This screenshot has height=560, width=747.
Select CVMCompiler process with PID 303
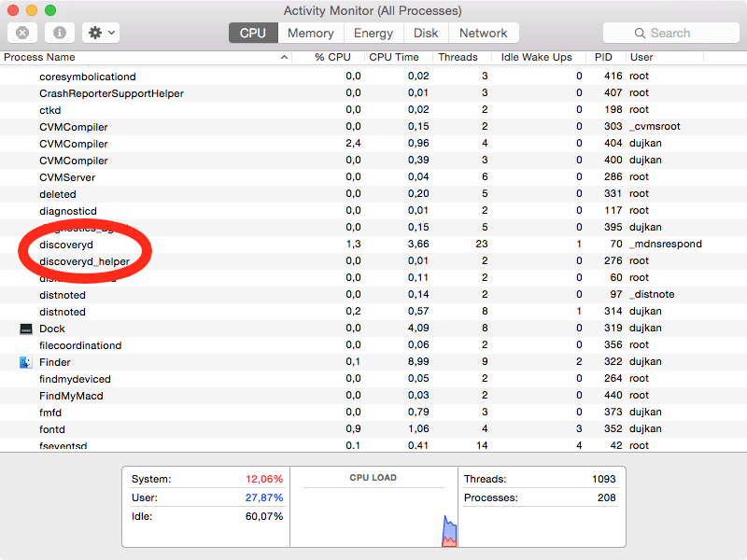(x=373, y=127)
